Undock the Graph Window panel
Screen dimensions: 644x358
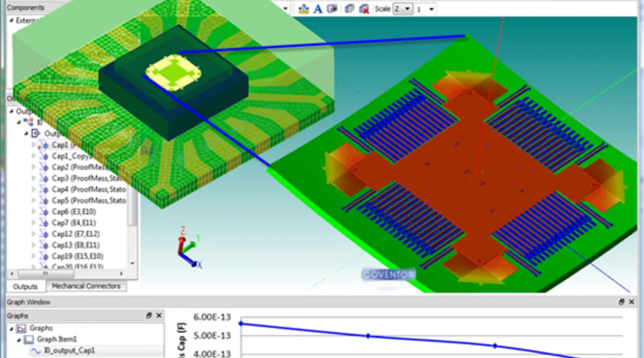click(x=622, y=302)
